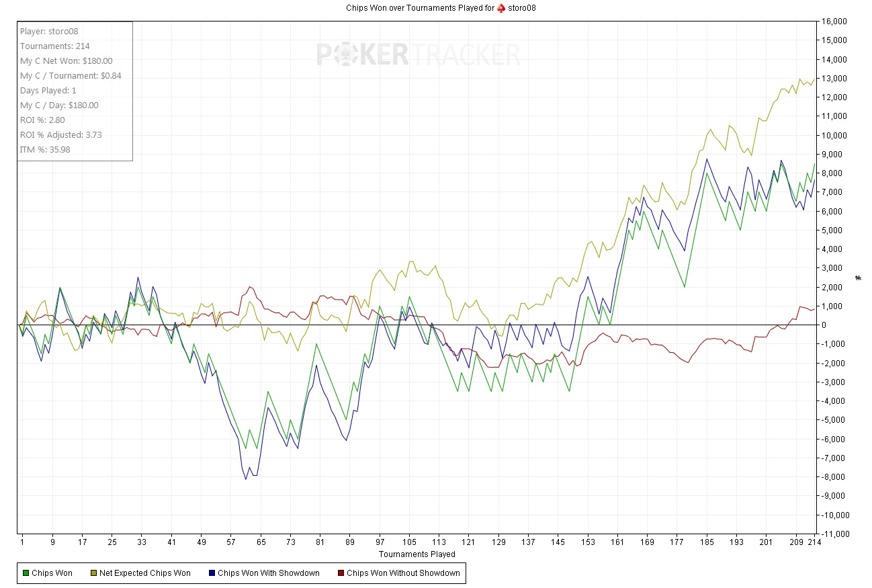Select the 'Chips Won Without Showdown' legend label
This screenshot has width=872, height=588.
(x=403, y=573)
